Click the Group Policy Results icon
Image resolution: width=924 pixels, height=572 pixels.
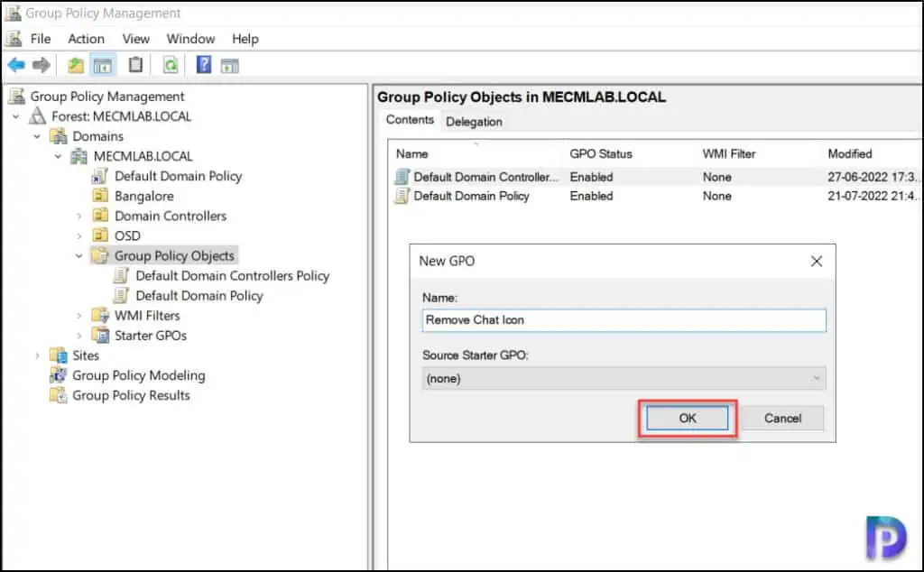click(59, 395)
